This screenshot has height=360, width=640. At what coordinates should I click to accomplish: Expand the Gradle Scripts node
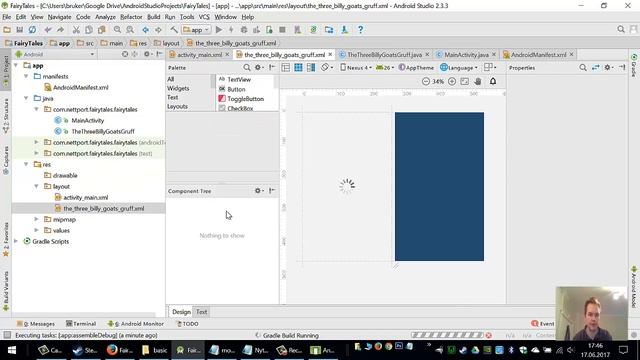(16, 241)
